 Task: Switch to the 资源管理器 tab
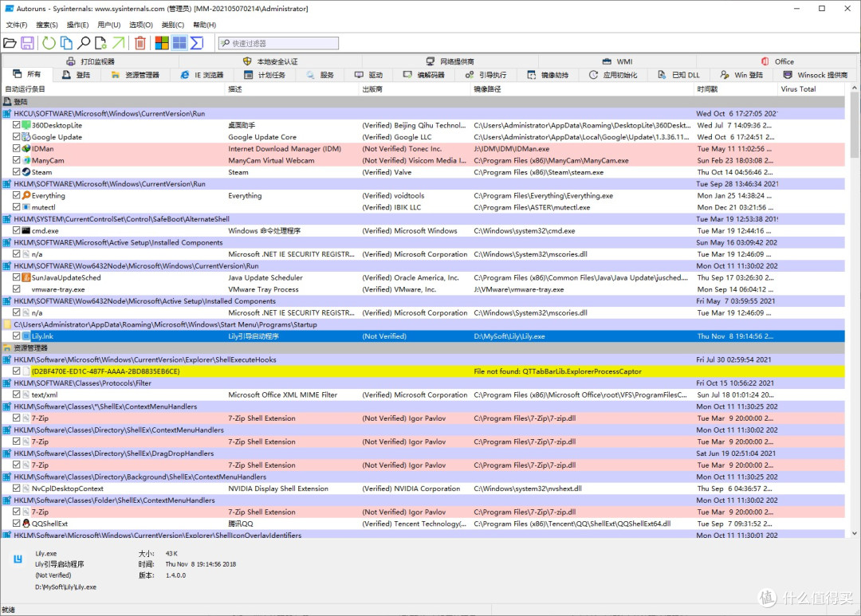(135, 75)
